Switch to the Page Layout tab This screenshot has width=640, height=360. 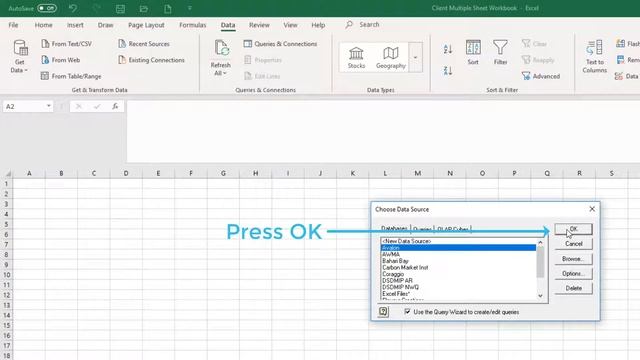click(x=146, y=25)
